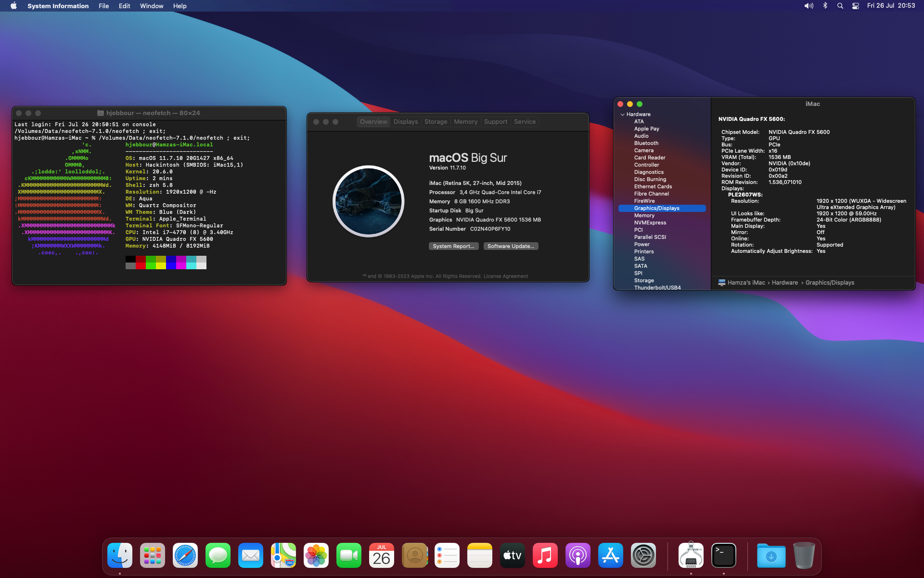This screenshot has width=924, height=578.
Task: Click the Software Update button
Action: [x=510, y=246]
